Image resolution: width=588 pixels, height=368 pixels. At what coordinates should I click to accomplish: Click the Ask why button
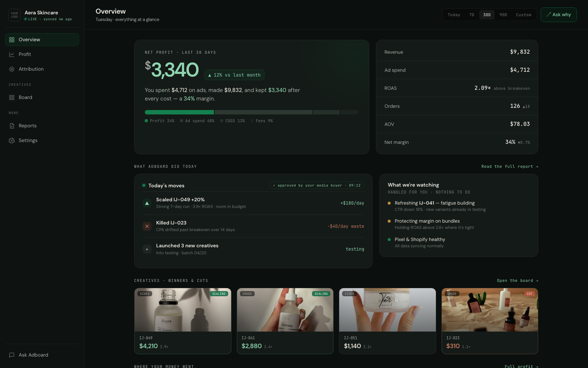(x=559, y=15)
